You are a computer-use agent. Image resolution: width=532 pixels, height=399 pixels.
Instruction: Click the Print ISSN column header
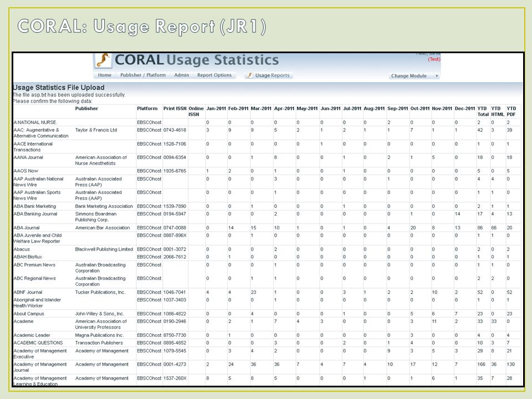(x=175, y=109)
